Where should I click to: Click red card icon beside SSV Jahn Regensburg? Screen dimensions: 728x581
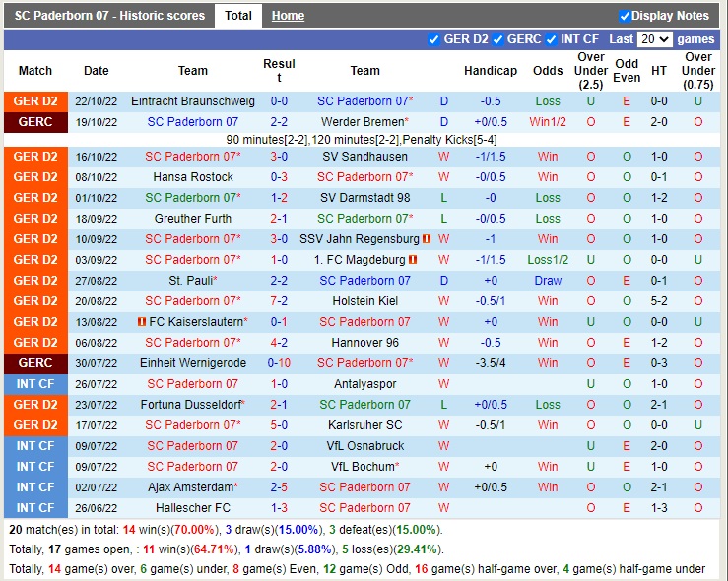coord(427,239)
